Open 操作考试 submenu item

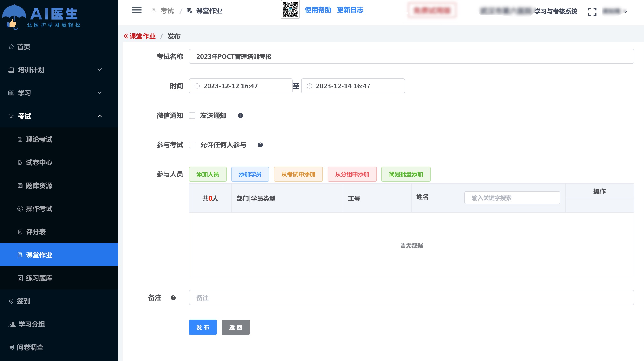click(x=59, y=209)
